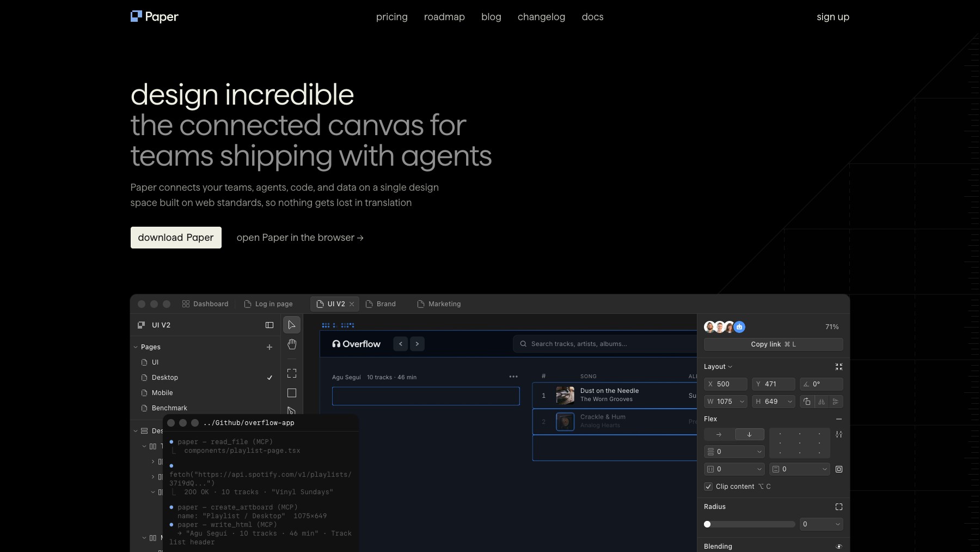Toggle Blending visibility eye icon
Image resolution: width=980 pixels, height=552 pixels.
839,547
